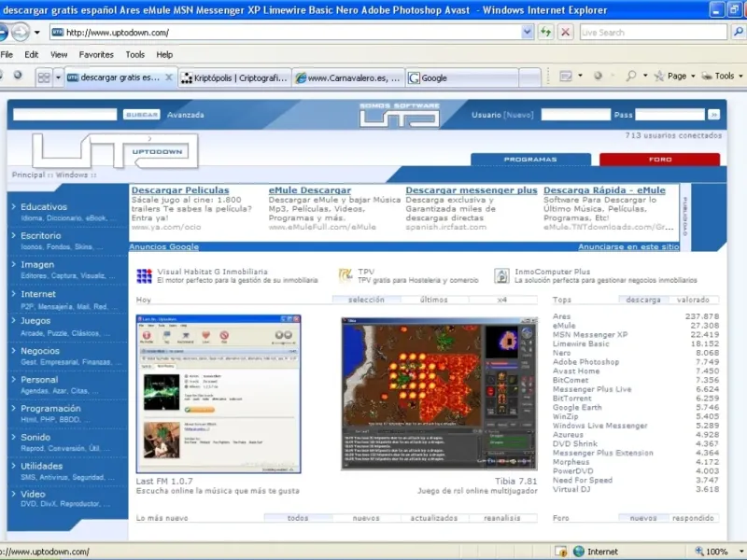This screenshot has width=747, height=560.
Task: Click the BUSCAR search button
Action: click(141, 115)
